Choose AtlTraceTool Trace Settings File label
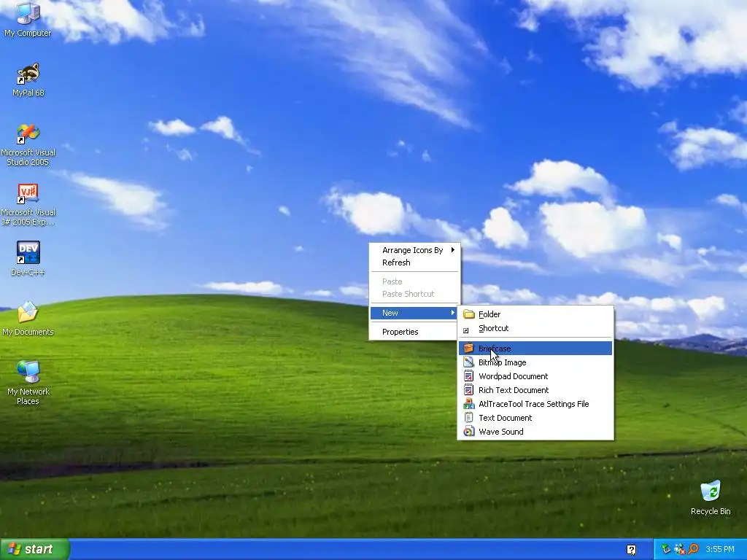Screen dimensions: 747x560 533,404
